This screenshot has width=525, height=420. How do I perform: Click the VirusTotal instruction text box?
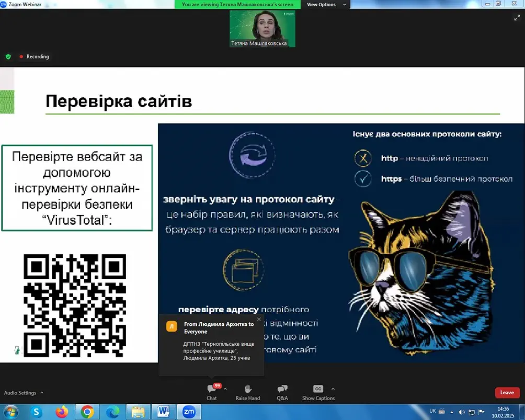pos(77,188)
